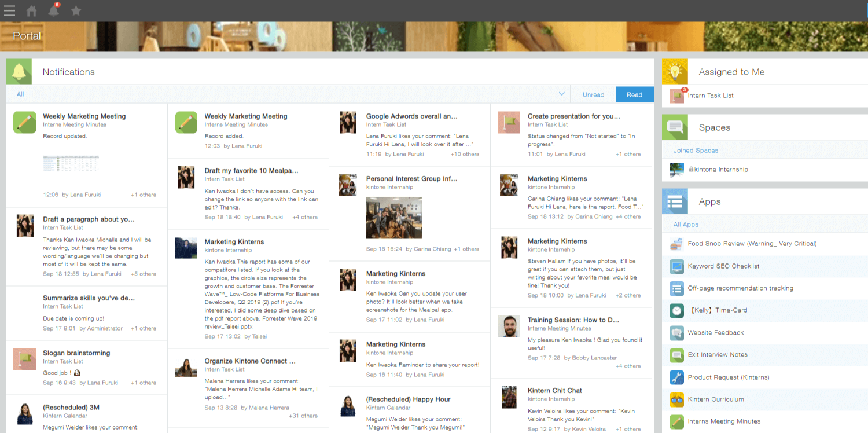Viewport: 868px width, 433px height.
Task: Click the Kelly Time-Card clock icon
Action: [676, 310]
